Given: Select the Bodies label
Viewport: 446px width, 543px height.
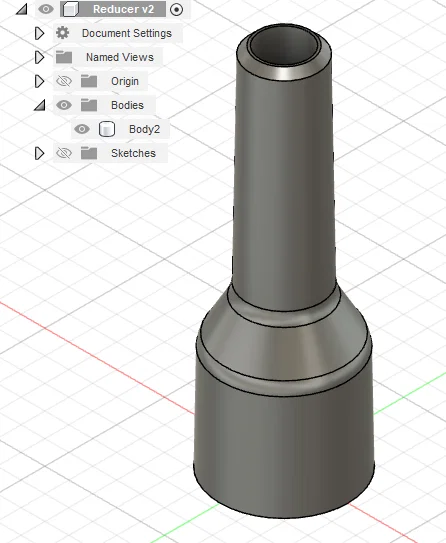Looking at the screenshot, I should pos(127,105).
